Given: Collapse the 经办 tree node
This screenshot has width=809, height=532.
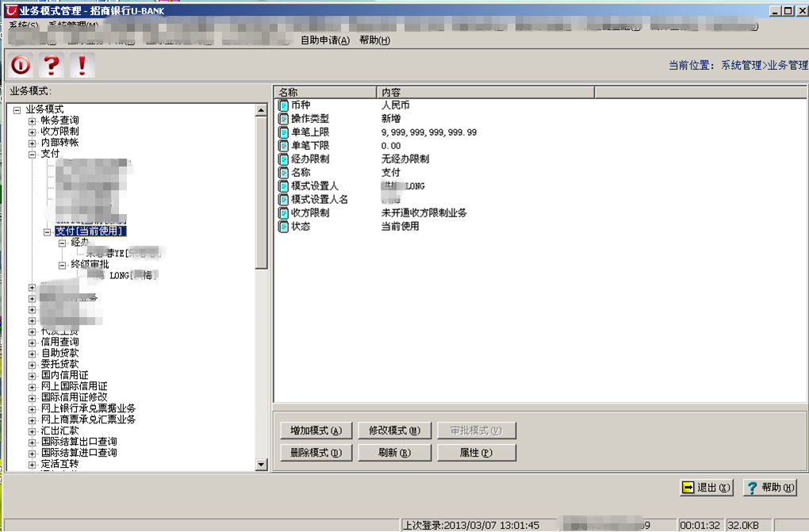Looking at the screenshot, I should click(62, 243).
